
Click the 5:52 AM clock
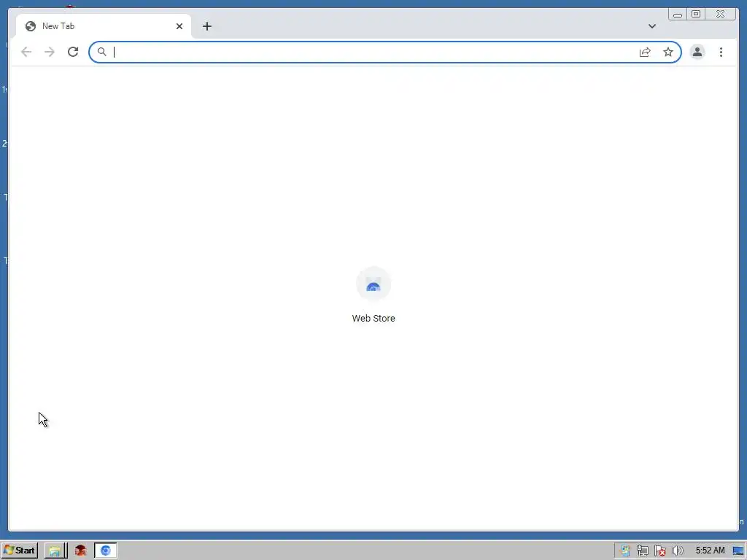(710, 551)
